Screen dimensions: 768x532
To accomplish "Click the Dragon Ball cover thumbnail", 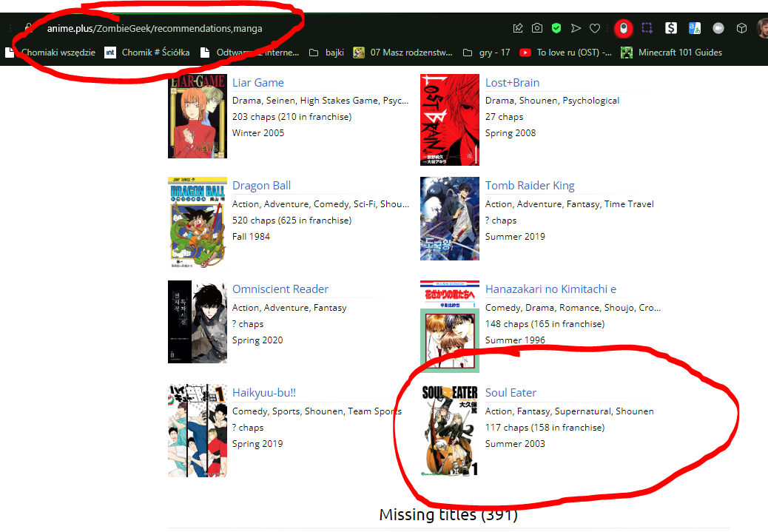I will (x=197, y=223).
